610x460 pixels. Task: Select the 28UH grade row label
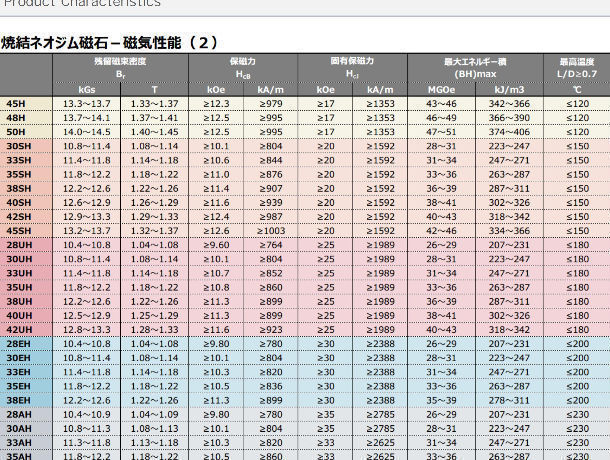coord(19,245)
